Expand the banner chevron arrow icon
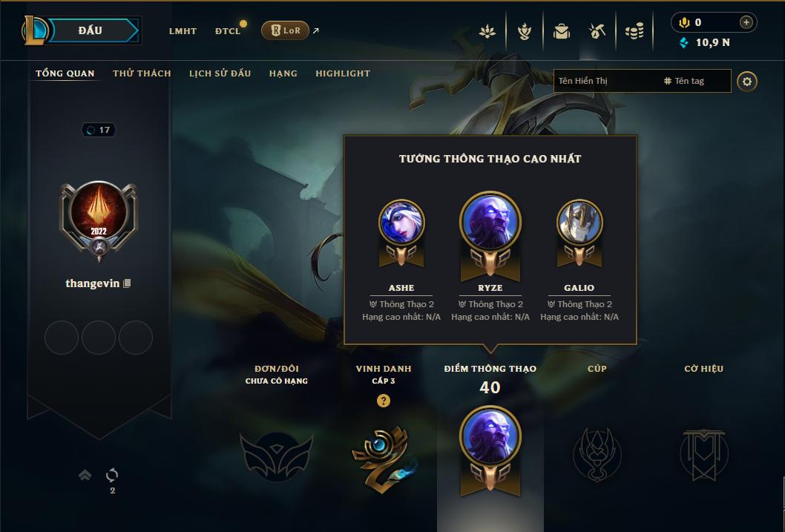Screen dimensions: 785x532 (85, 475)
